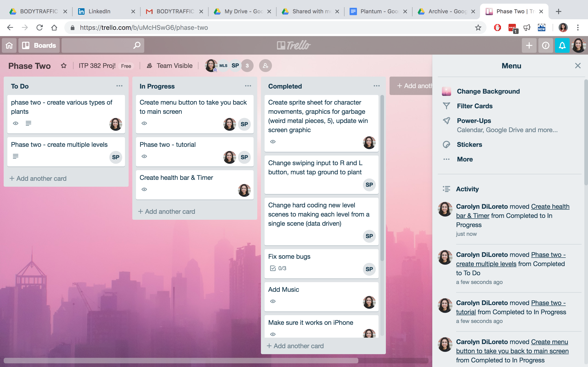Toggle the eye icon on Phase two tutorial card
Viewport: 588px width, 367px height.
pos(144,156)
